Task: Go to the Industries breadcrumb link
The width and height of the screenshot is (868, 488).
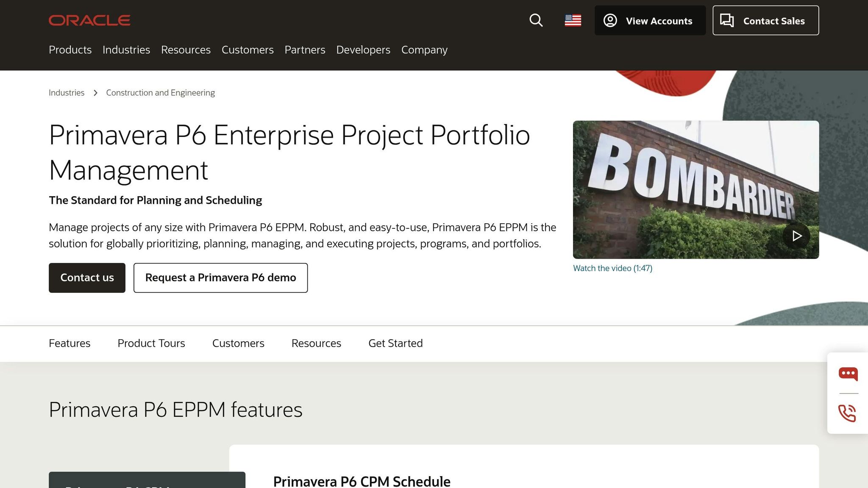Action: pyautogui.click(x=67, y=93)
